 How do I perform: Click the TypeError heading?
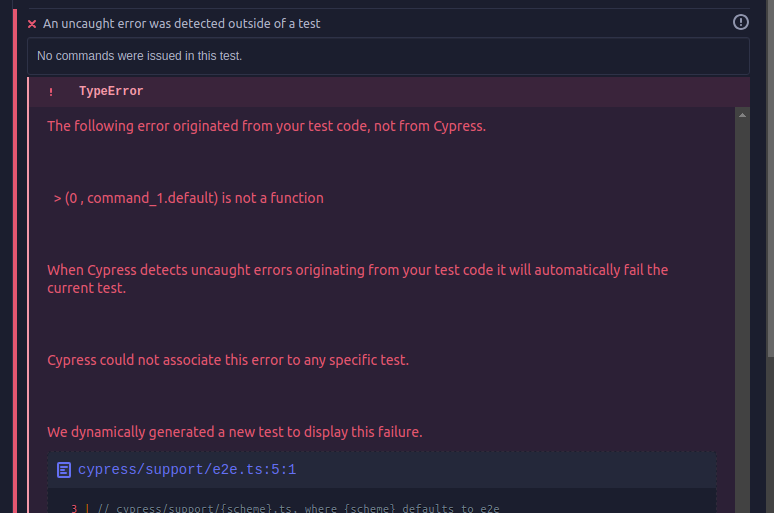click(111, 91)
